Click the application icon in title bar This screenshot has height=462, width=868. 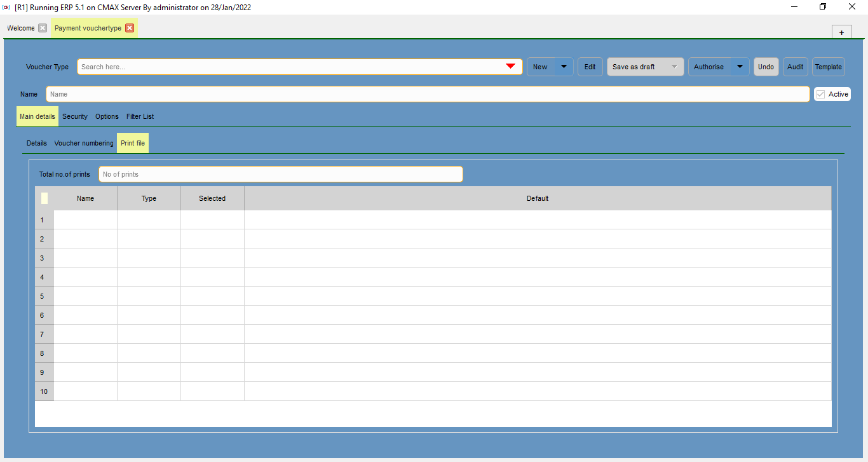6,7
